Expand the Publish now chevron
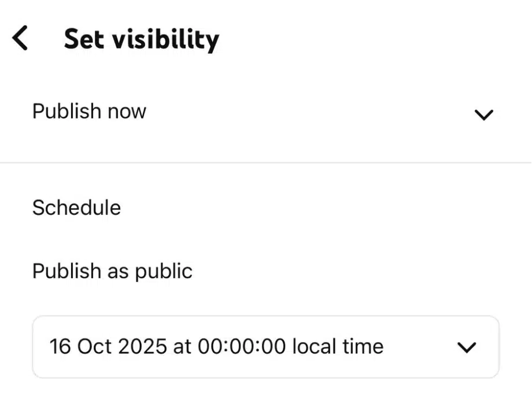Viewport: 532px width, 397px height. tap(483, 114)
